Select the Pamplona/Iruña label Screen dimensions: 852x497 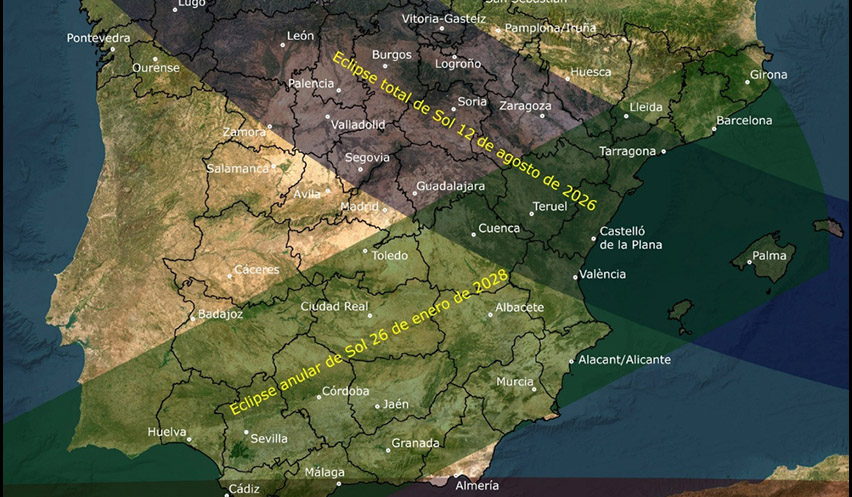pos(550,28)
